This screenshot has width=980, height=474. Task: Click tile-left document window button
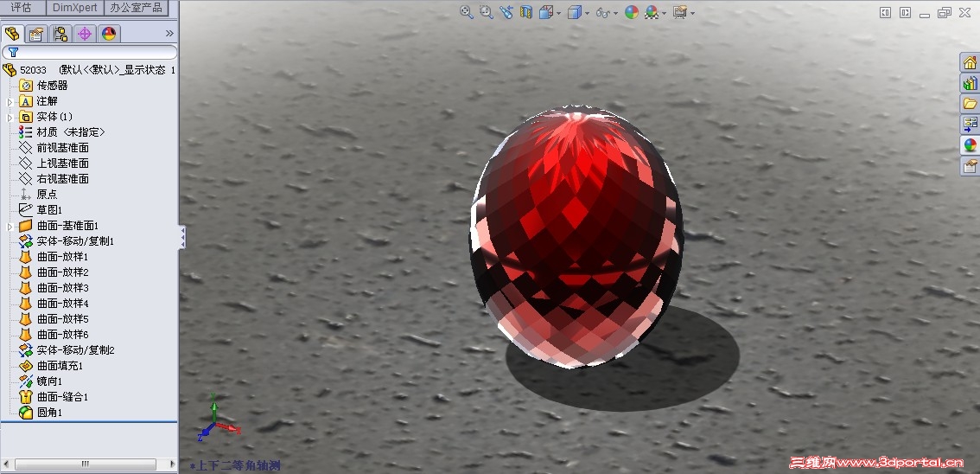[885, 12]
